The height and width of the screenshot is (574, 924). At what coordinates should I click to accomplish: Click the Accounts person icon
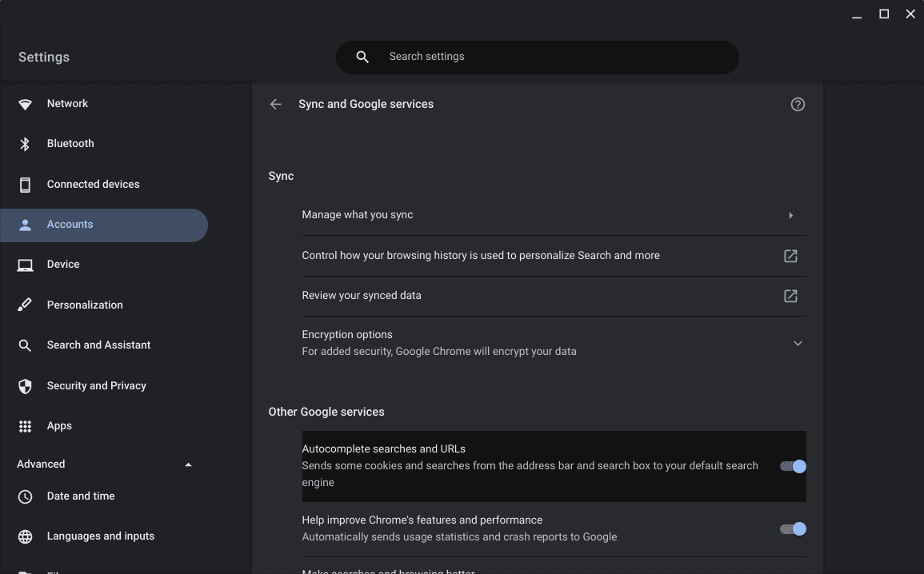25,225
